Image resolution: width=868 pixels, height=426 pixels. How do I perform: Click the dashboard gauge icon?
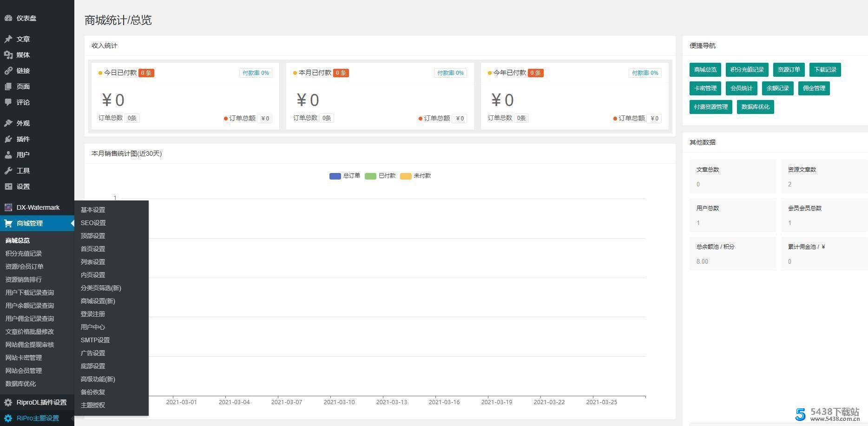pyautogui.click(x=8, y=18)
